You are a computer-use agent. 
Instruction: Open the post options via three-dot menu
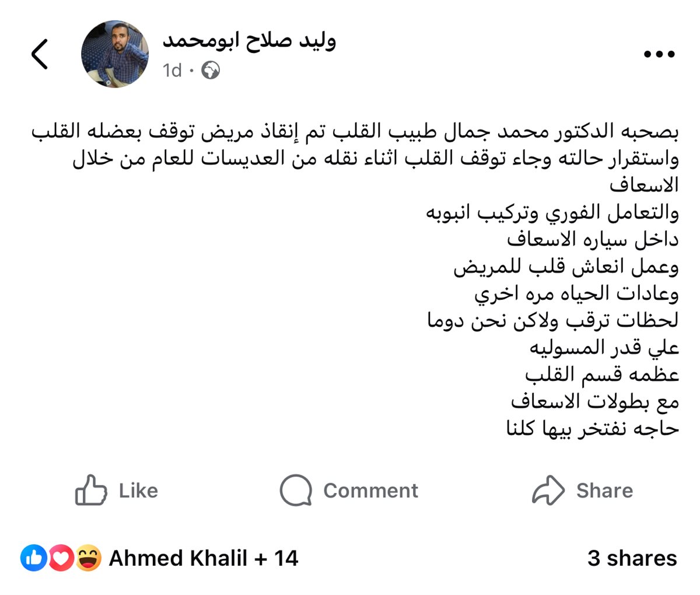coord(659,54)
